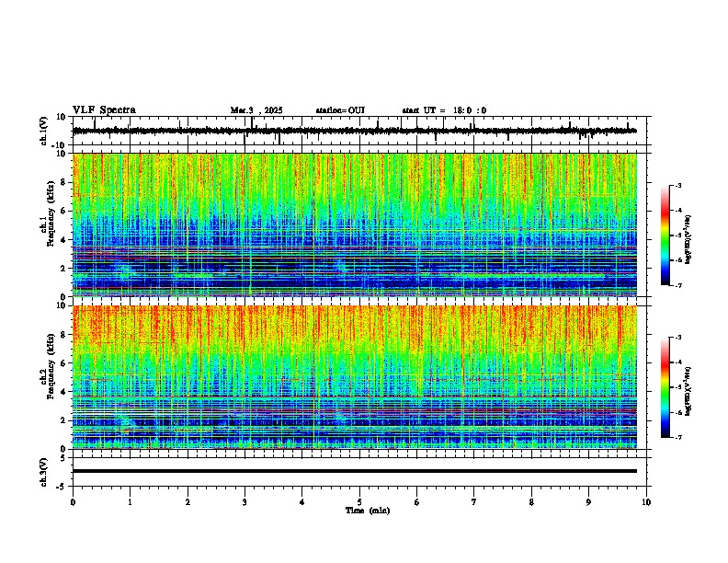The image size is (728, 563).
Task: Click the "-7" tick on ch.2 colorbar
Action: [x=678, y=437]
